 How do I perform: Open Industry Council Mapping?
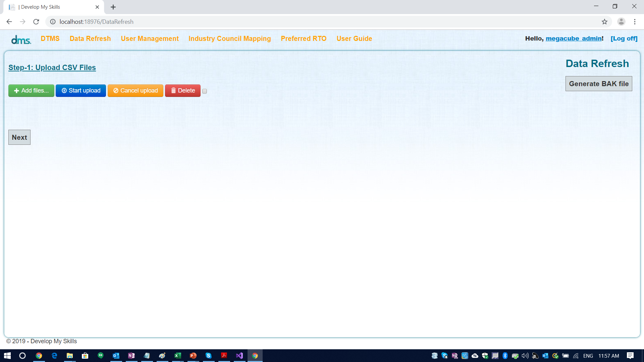(229, 39)
